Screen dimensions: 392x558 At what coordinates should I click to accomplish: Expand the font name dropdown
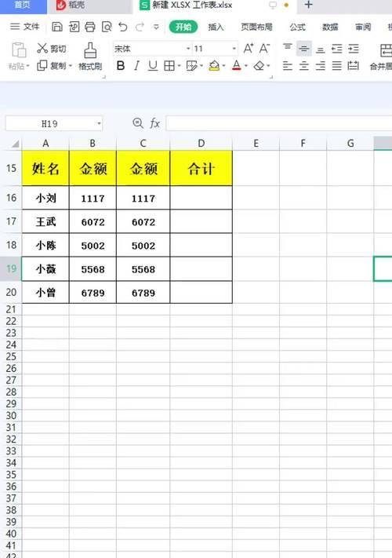(188, 49)
